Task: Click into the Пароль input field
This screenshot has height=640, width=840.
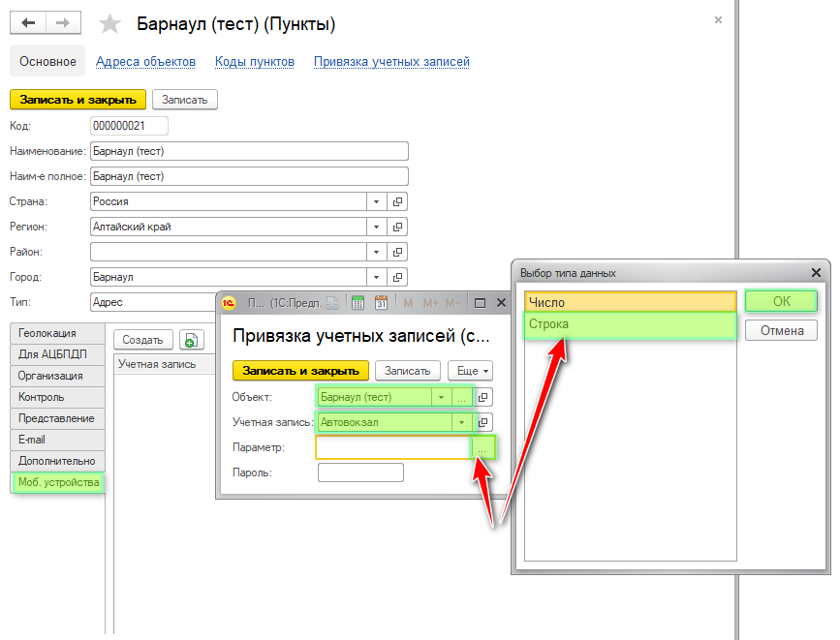Action: [360, 472]
